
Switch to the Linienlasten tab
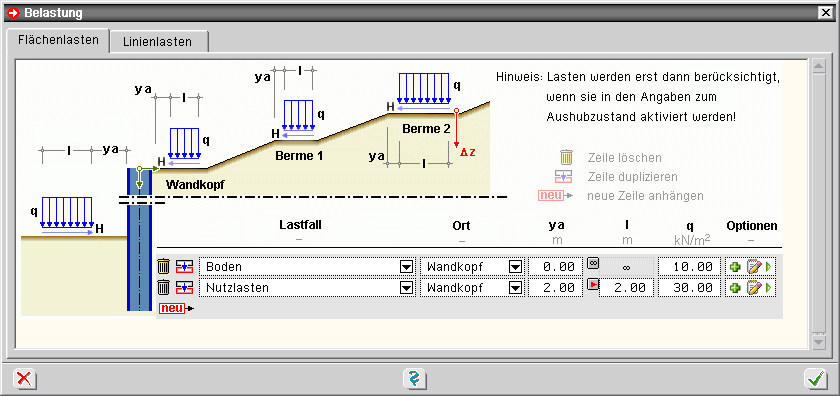tap(158, 42)
